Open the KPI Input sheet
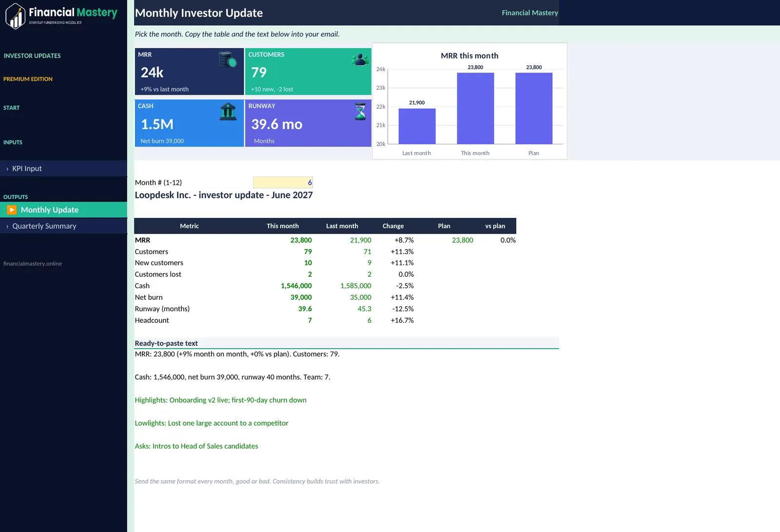The image size is (780, 532). pos(63,168)
